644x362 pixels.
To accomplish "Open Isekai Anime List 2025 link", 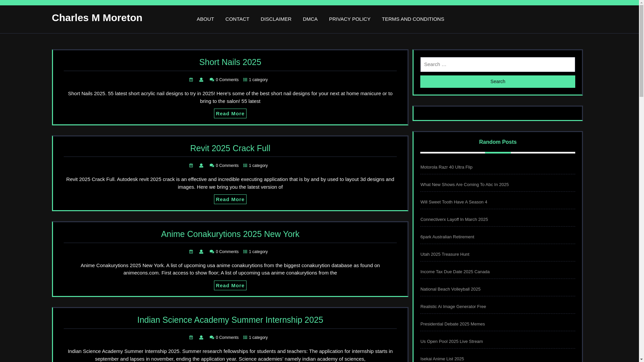I will [442, 359].
